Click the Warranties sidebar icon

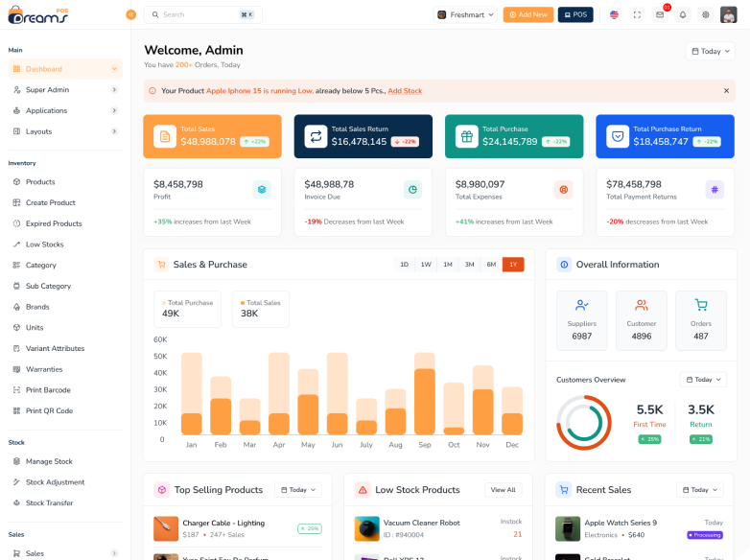(x=16, y=369)
